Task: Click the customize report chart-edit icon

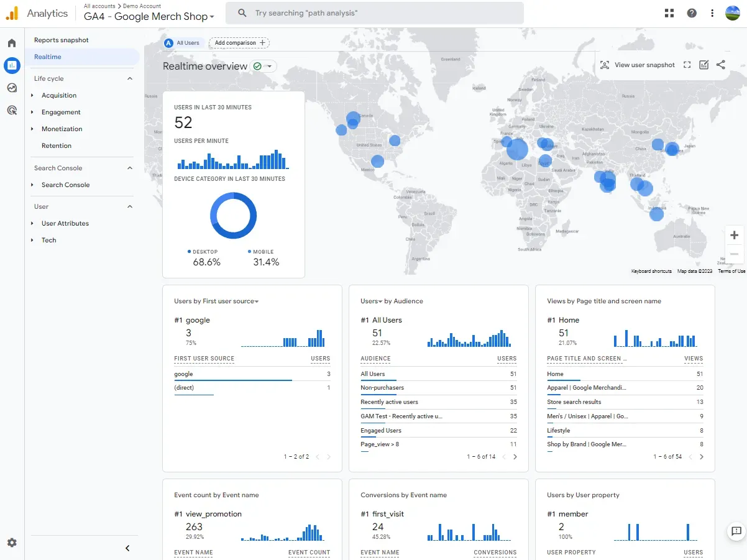Action: pos(704,65)
